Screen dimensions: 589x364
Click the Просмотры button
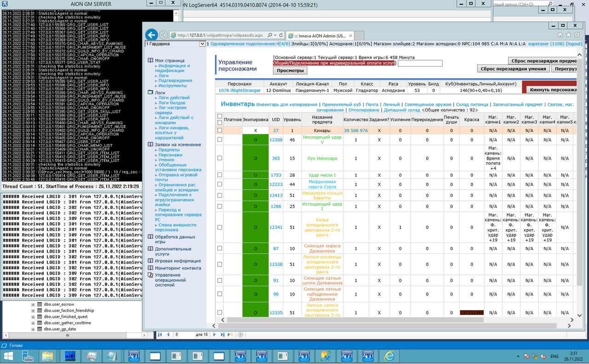[290, 71]
